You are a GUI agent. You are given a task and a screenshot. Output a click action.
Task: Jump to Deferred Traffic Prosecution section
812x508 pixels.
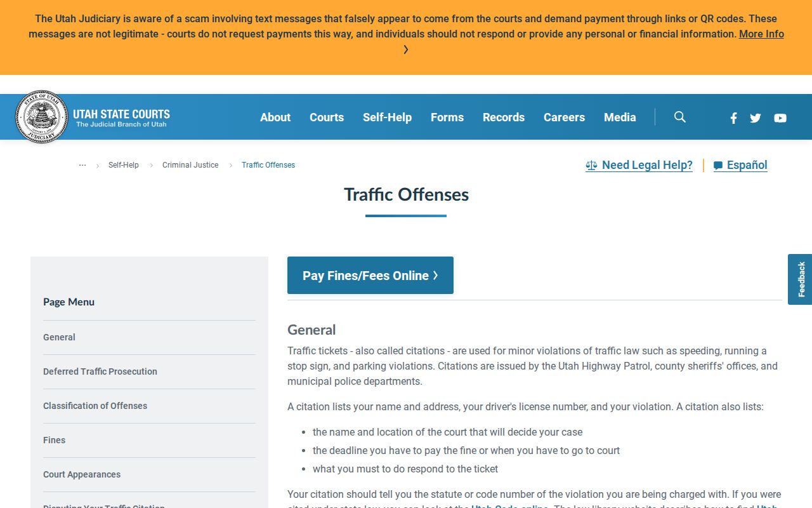(100, 371)
